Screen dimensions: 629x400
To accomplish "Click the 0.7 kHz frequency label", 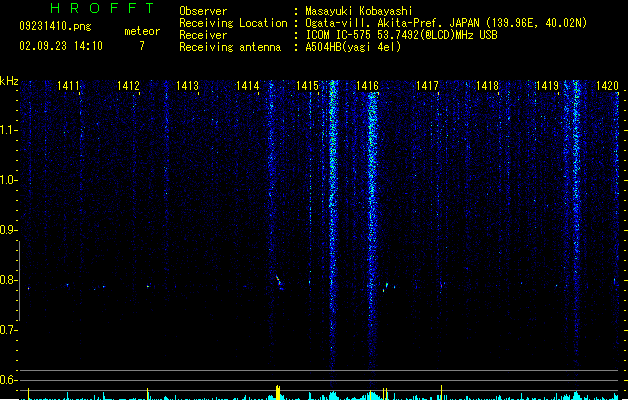I will coord(8,330).
